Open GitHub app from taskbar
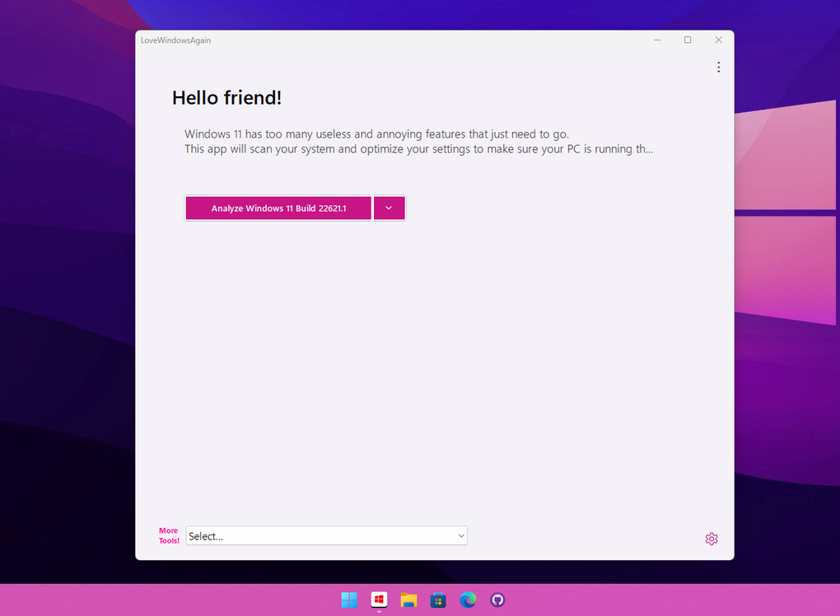Image resolution: width=840 pixels, height=616 pixels. point(497,600)
